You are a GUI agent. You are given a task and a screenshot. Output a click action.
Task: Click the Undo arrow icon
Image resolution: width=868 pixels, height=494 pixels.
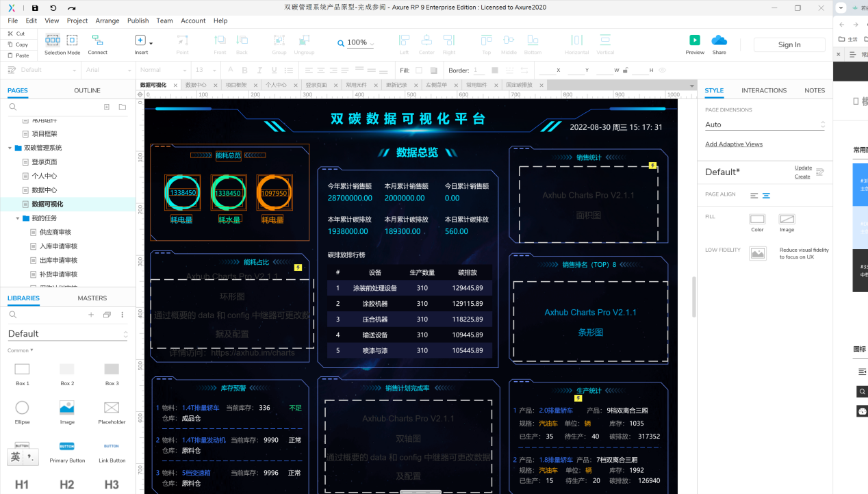[53, 8]
